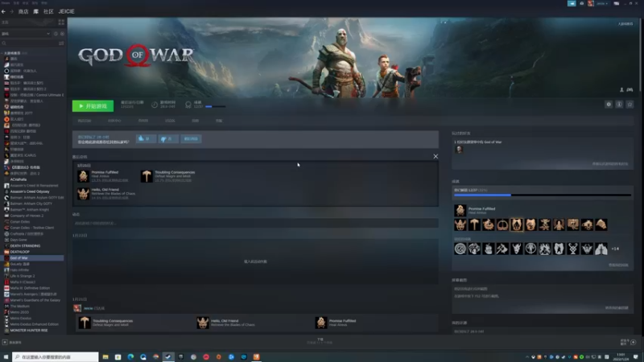View all achievements link in achievements panel
The image size is (644, 362).
pos(618,265)
